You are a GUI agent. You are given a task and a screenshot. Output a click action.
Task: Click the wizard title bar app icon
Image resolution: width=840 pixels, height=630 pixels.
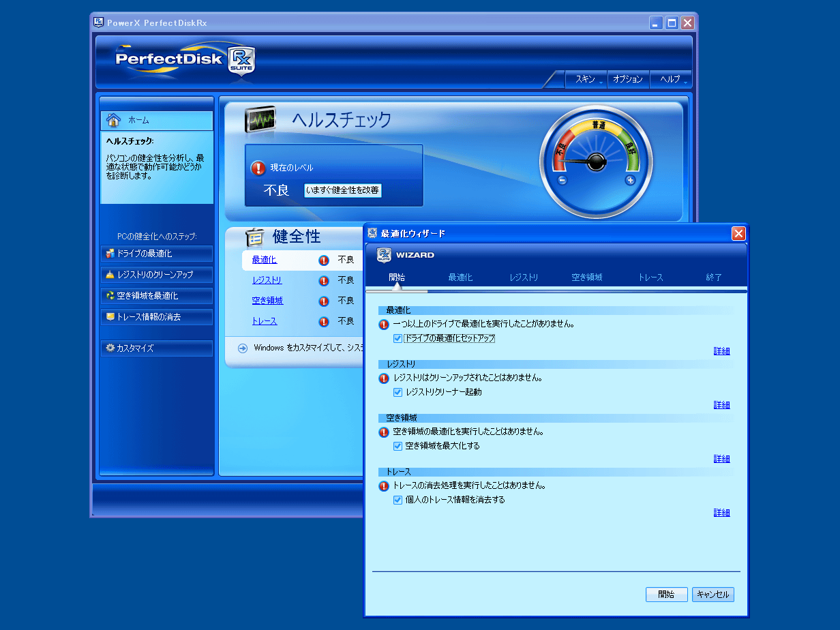pos(372,233)
